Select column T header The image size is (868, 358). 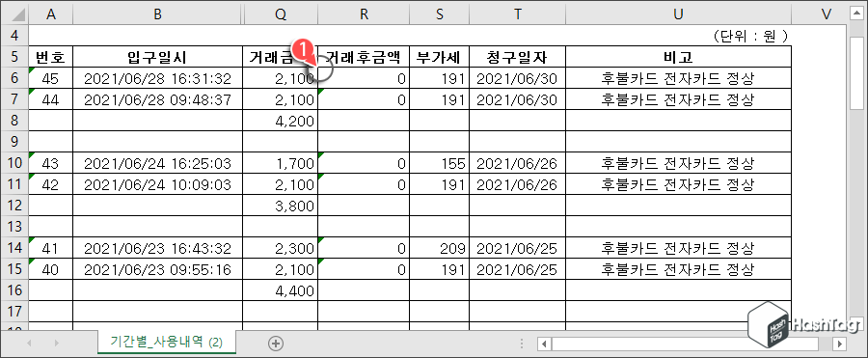[518, 15]
